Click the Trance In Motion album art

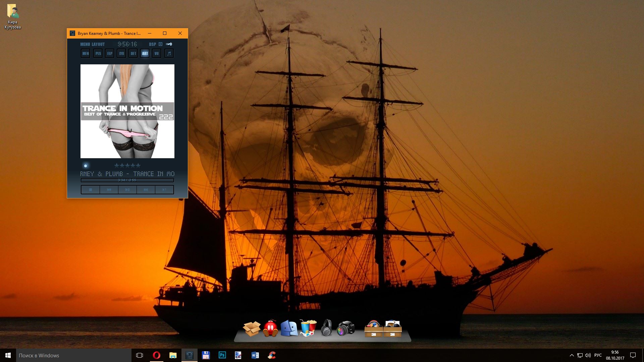point(127,111)
